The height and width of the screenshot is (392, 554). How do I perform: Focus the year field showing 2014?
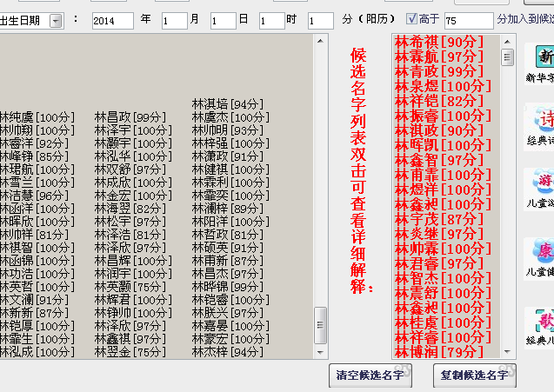113,21
